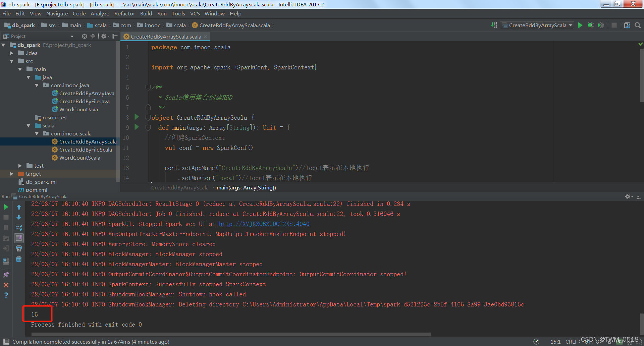Click the console horizontal scrollbar
644x346 pixels.
(231, 334)
